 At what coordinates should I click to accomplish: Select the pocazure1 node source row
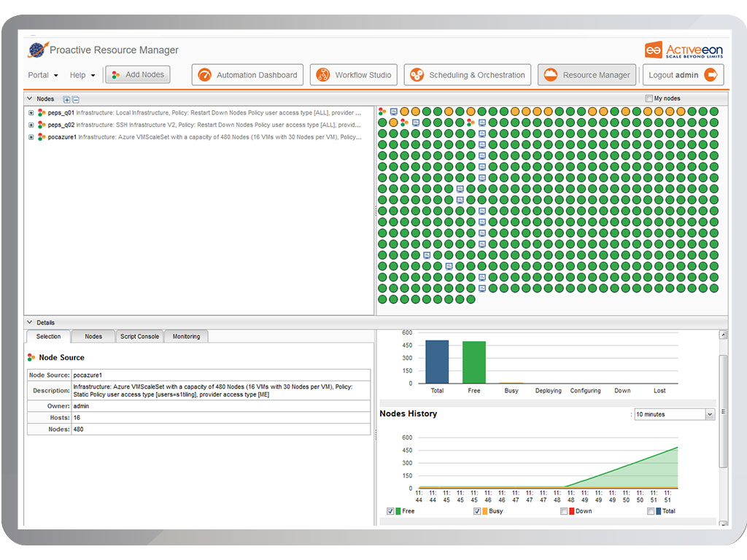click(x=199, y=136)
